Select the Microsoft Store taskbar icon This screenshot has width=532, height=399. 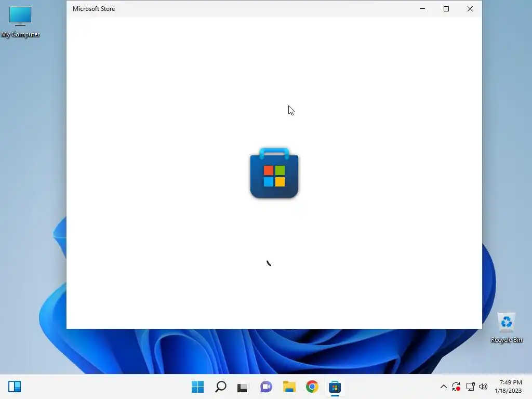(x=335, y=387)
